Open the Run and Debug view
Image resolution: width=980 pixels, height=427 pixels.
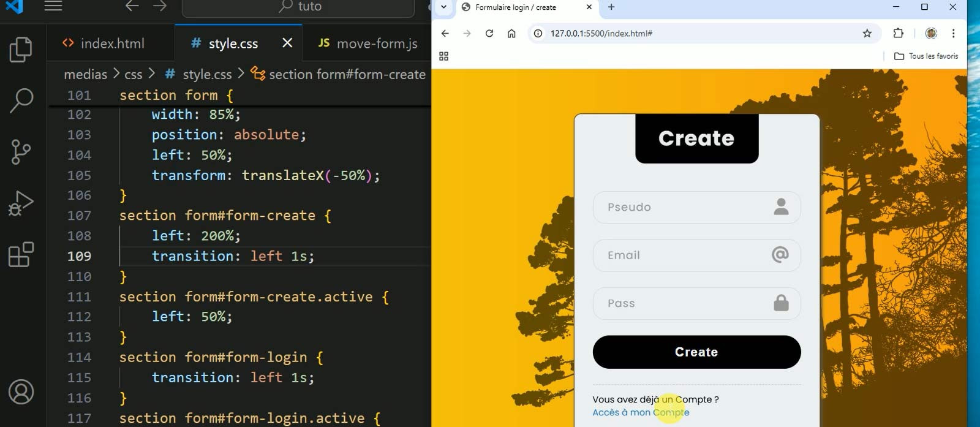click(21, 203)
